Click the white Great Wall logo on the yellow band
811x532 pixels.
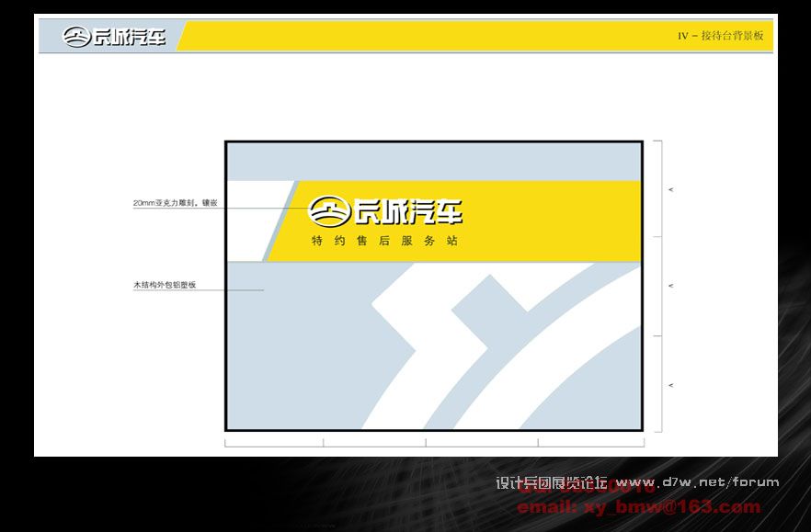[384, 211]
